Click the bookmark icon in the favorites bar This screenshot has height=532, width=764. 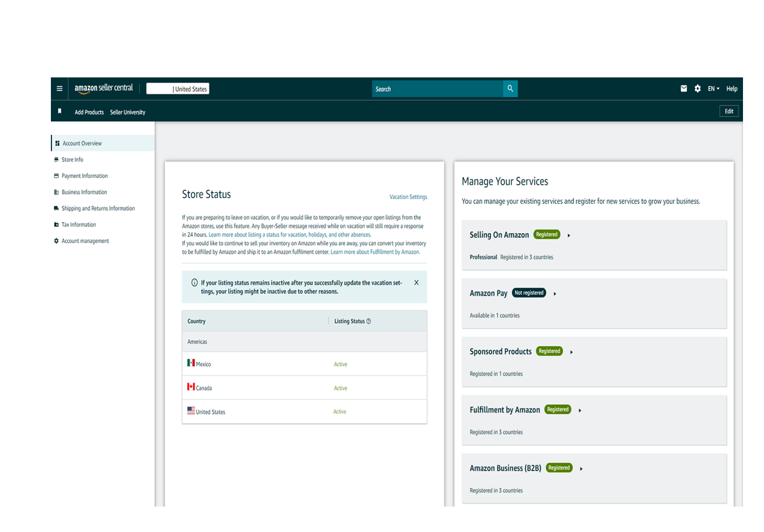60,111
